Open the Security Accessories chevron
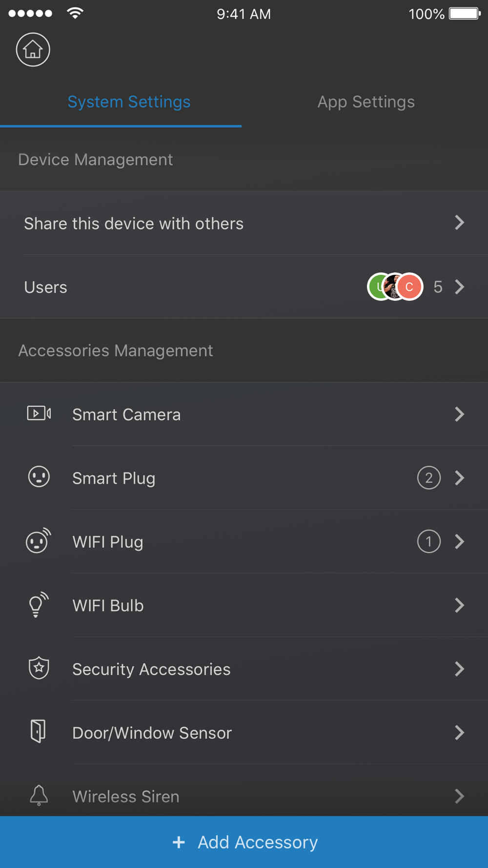 pyautogui.click(x=459, y=669)
